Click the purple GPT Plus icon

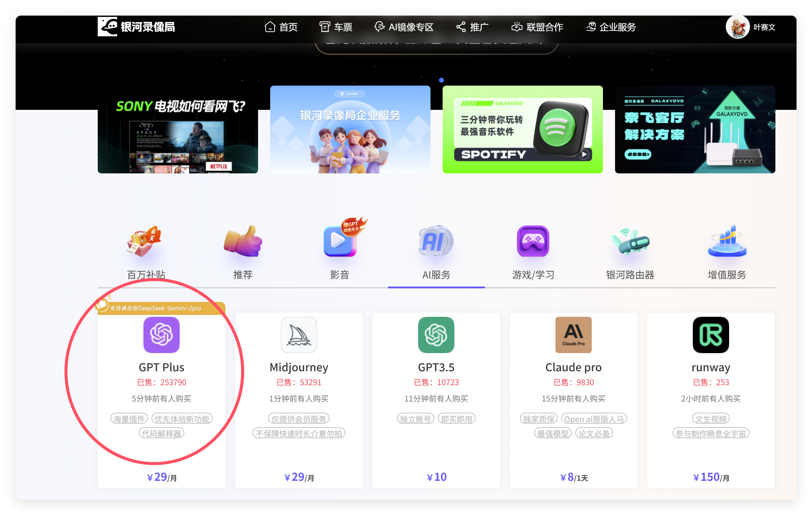[x=162, y=335]
